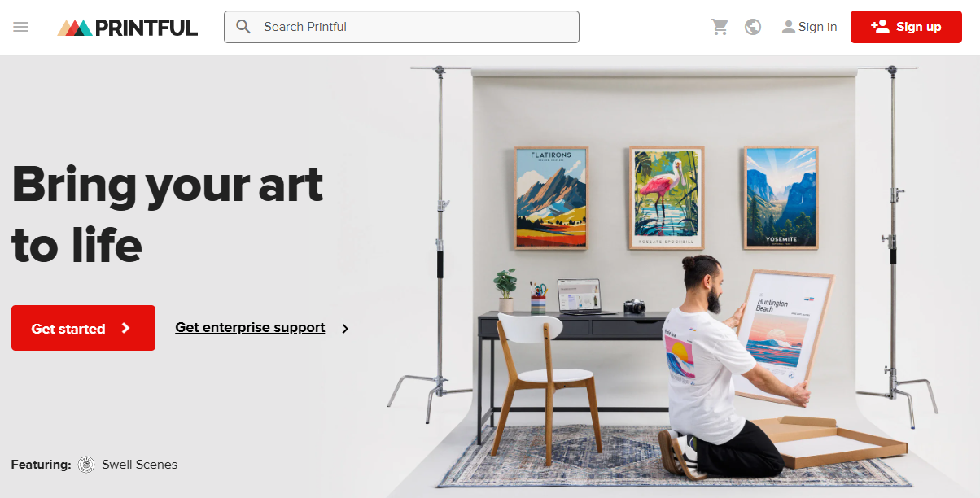Click the arrow beside Get enterprise support
This screenshot has height=498, width=980.
pyautogui.click(x=345, y=329)
